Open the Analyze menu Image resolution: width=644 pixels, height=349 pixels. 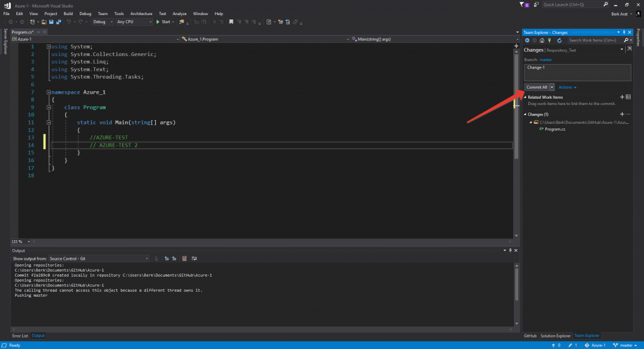pyautogui.click(x=179, y=14)
